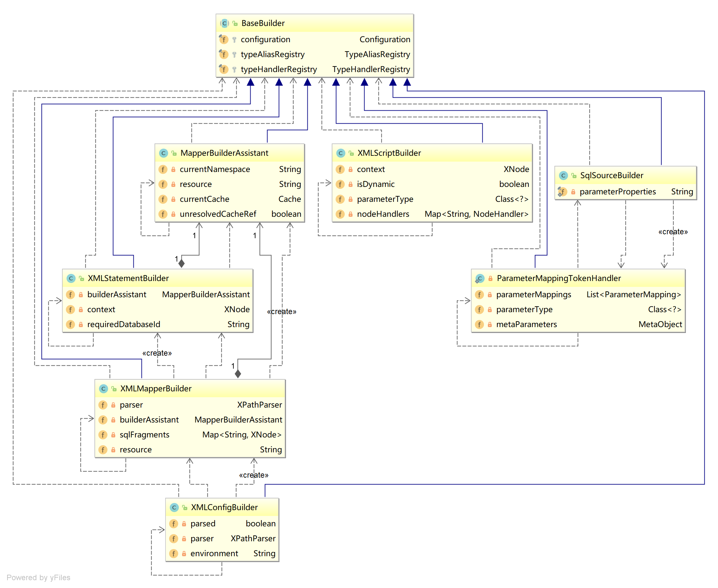The height and width of the screenshot is (588, 718).
Task: Select the XMLStatementBuilder class title
Action: [x=128, y=278]
